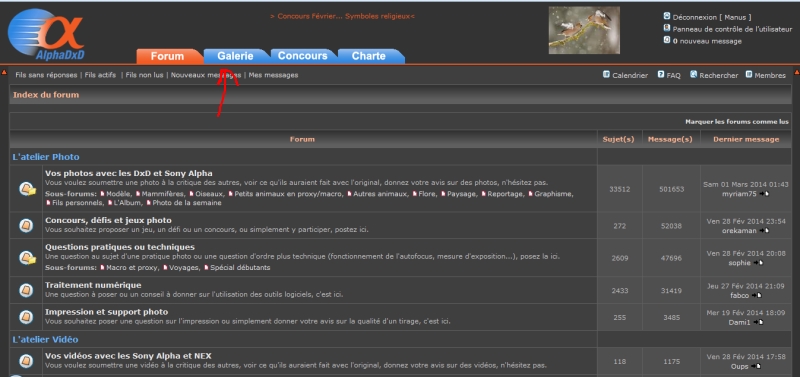
Task: Click the Déconnexion icon
Action: tap(666, 16)
